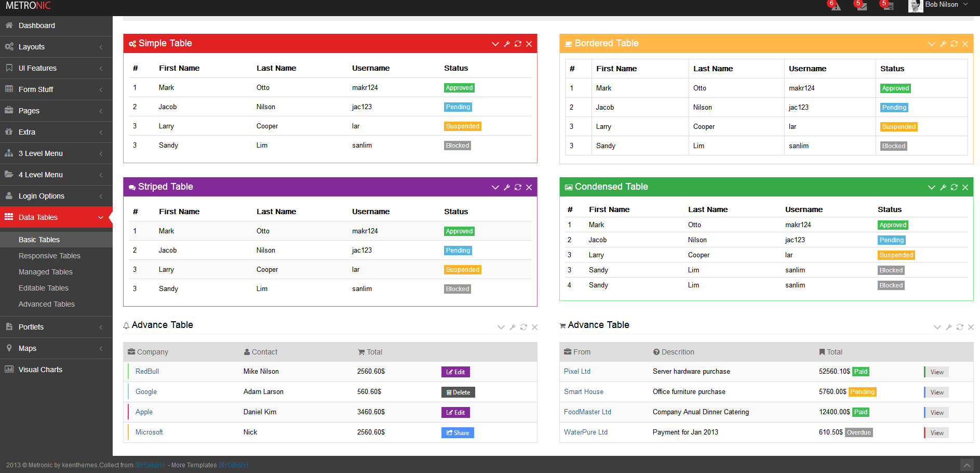The width and height of the screenshot is (980, 473).
Task: Expand the UI Features sidebar menu
Action: (x=56, y=68)
